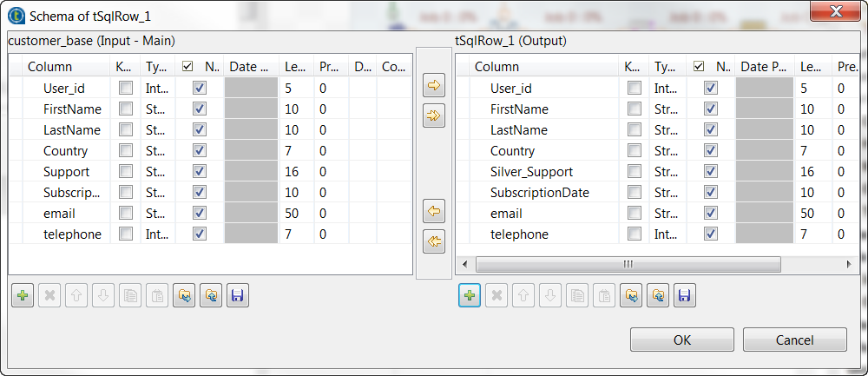This screenshot has height=376, width=868.
Task: Move column up in input schema toolbar
Action: pos(76,296)
